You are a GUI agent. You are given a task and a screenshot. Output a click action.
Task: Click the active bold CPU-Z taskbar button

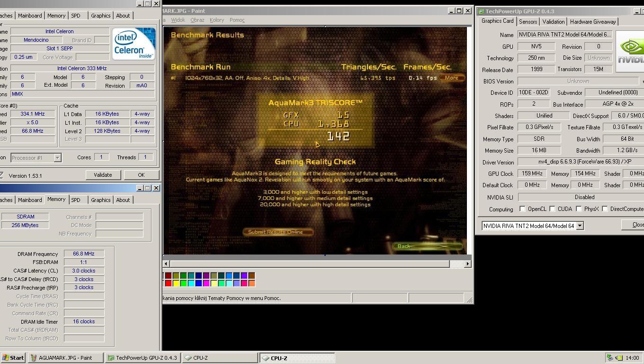pos(297,358)
